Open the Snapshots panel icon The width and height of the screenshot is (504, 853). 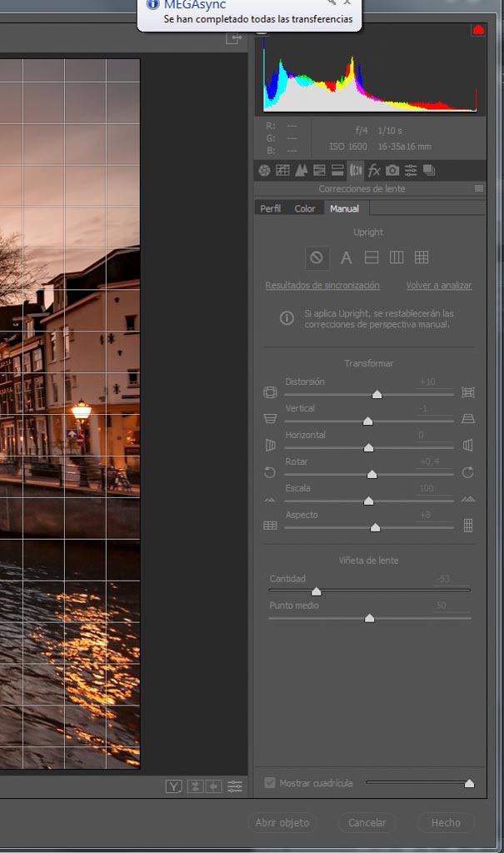pyautogui.click(x=429, y=171)
